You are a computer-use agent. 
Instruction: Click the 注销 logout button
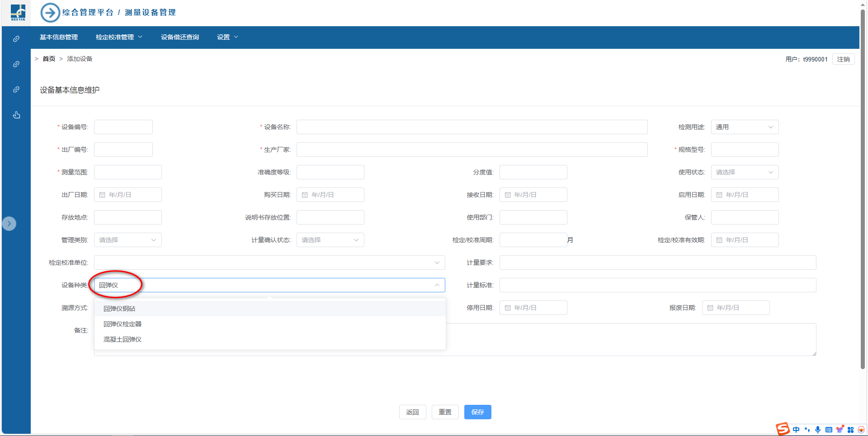point(843,59)
